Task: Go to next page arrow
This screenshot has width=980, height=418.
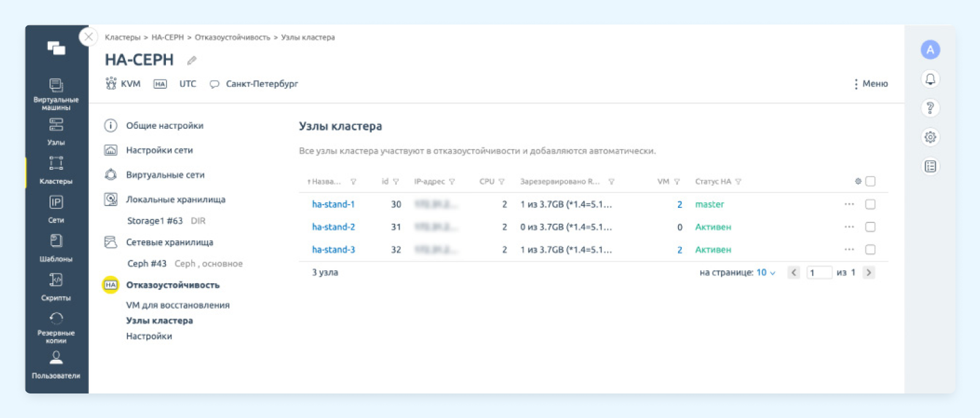Action: tap(869, 273)
